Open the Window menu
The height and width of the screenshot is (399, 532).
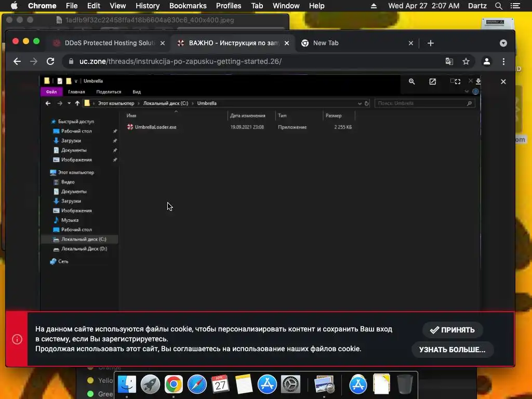click(x=286, y=6)
